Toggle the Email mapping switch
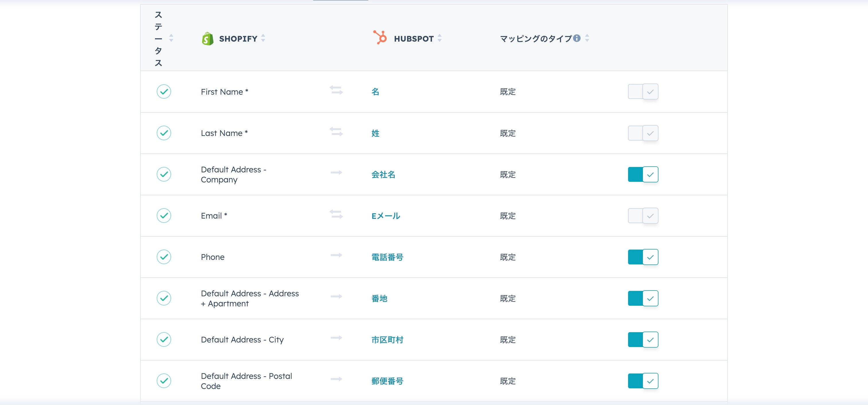This screenshot has width=868, height=405. [643, 215]
